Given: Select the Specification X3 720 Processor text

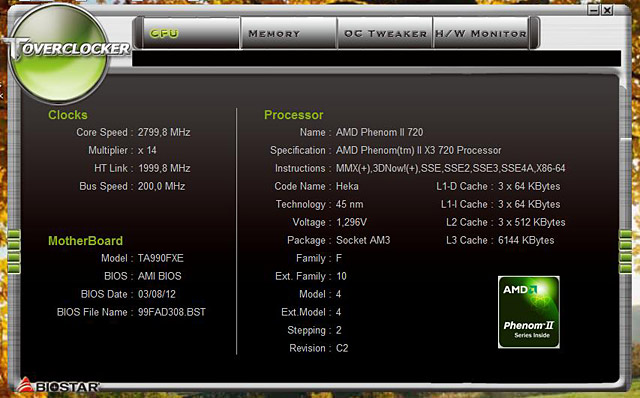Looking at the screenshot, I should (418, 150).
